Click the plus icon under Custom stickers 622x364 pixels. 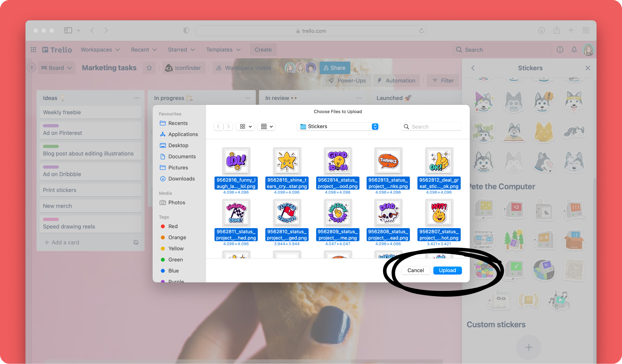[528, 347]
